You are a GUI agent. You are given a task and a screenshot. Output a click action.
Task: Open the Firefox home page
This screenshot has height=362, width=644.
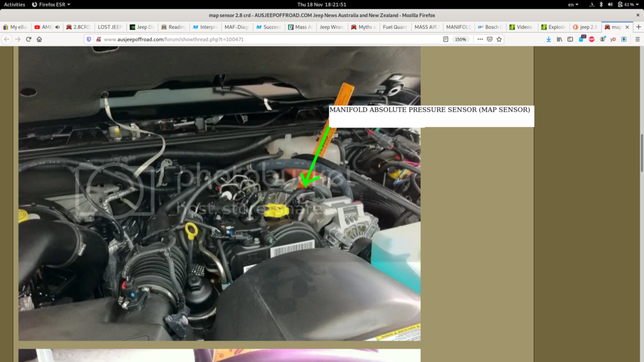point(40,40)
